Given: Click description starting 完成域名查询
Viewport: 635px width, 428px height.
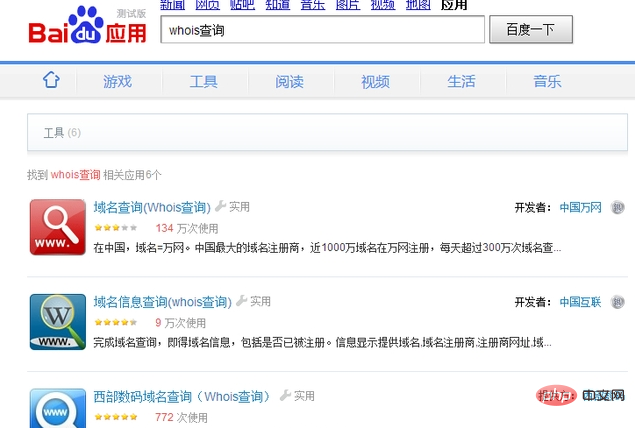Looking at the screenshot, I should point(322,343).
